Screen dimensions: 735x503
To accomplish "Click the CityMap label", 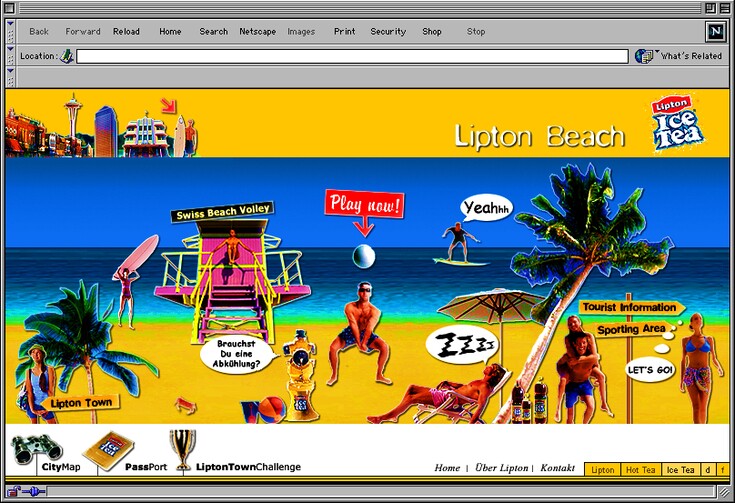I will click(61, 467).
